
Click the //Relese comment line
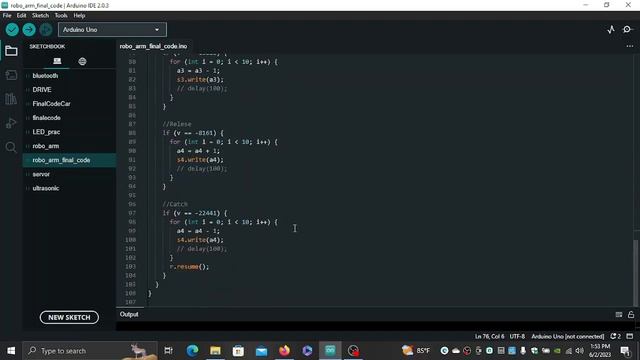(x=177, y=124)
